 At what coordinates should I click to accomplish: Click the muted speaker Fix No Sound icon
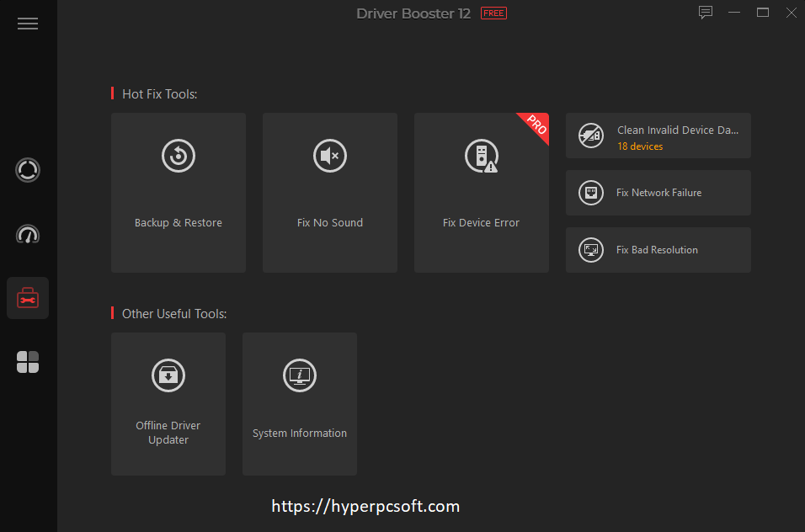[x=329, y=156]
